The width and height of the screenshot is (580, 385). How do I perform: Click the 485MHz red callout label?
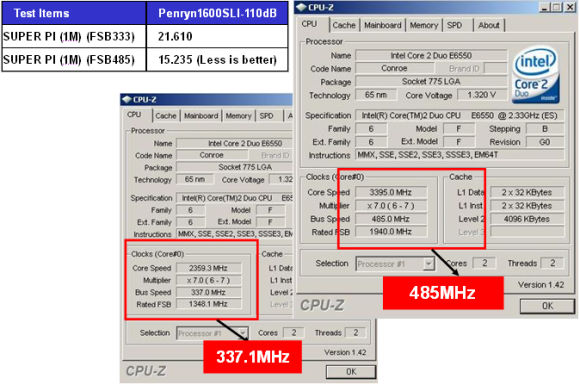click(x=443, y=293)
